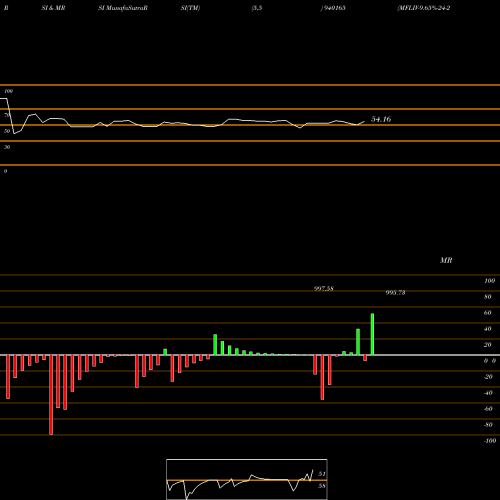Click the 100 axis label on MR scale
This screenshot has height=500, width=500.
489,281
